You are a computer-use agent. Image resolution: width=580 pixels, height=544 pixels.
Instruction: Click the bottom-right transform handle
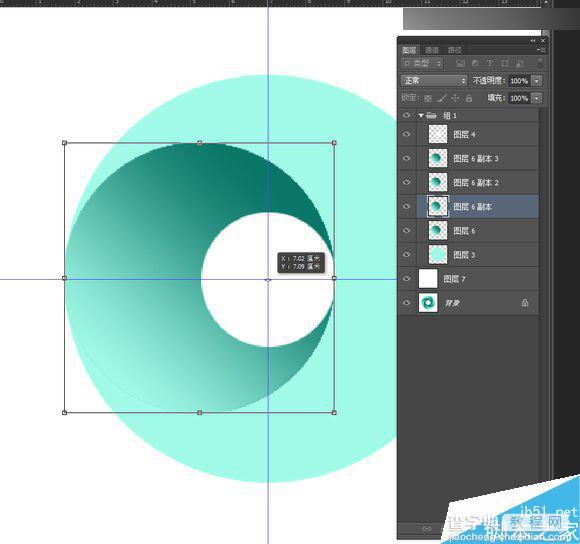tap(334, 412)
